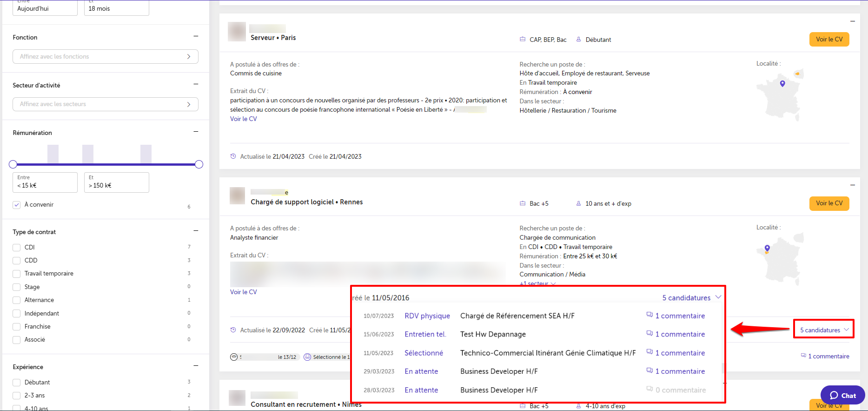Click the comment bubble icon beside 1 commentaire at card bottom
The image size is (868, 411).
tap(803, 356)
